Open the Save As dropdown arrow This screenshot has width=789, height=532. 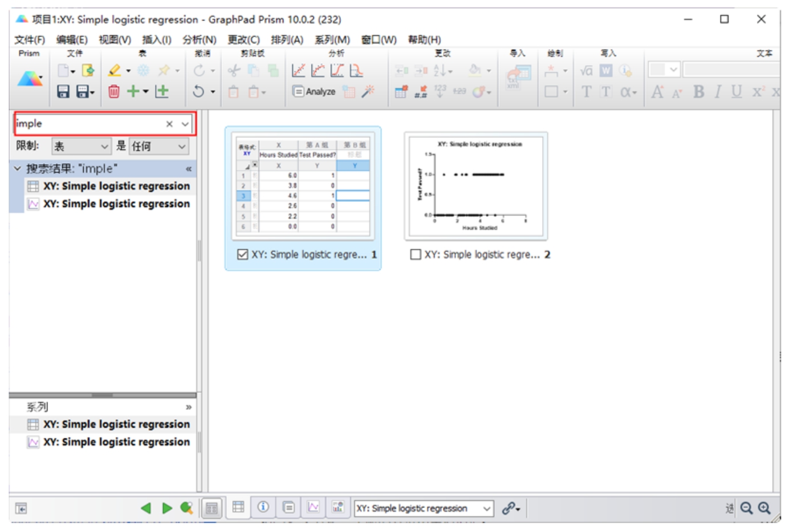[x=92, y=92]
